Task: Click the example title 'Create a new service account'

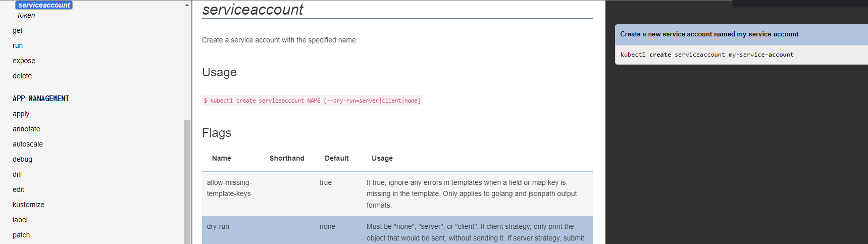Action: [x=709, y=34]
